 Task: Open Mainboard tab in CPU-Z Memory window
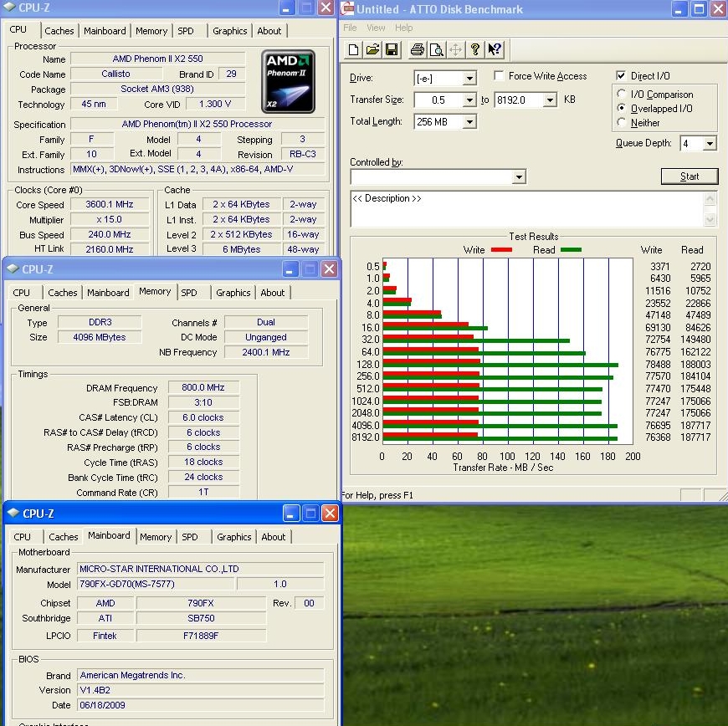click(x=108, y=293)
